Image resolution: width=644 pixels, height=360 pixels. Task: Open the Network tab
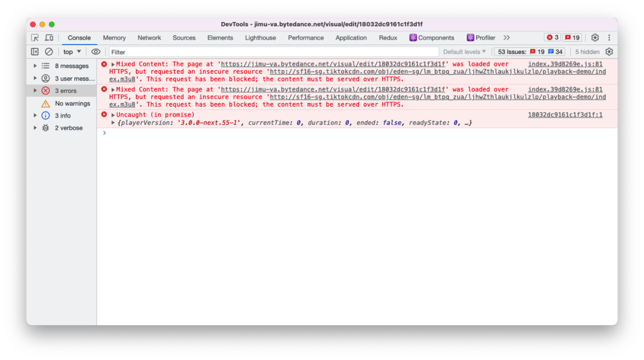(x=149, y=38)
